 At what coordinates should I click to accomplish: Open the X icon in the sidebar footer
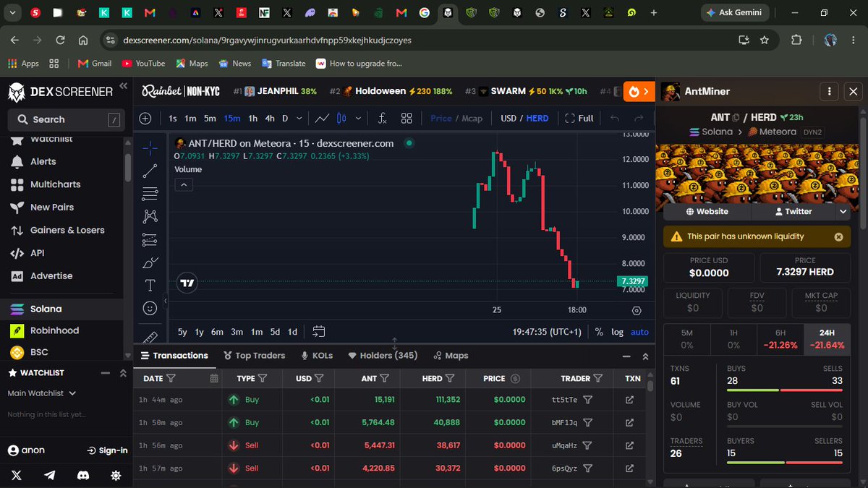[x=17, y=475]
